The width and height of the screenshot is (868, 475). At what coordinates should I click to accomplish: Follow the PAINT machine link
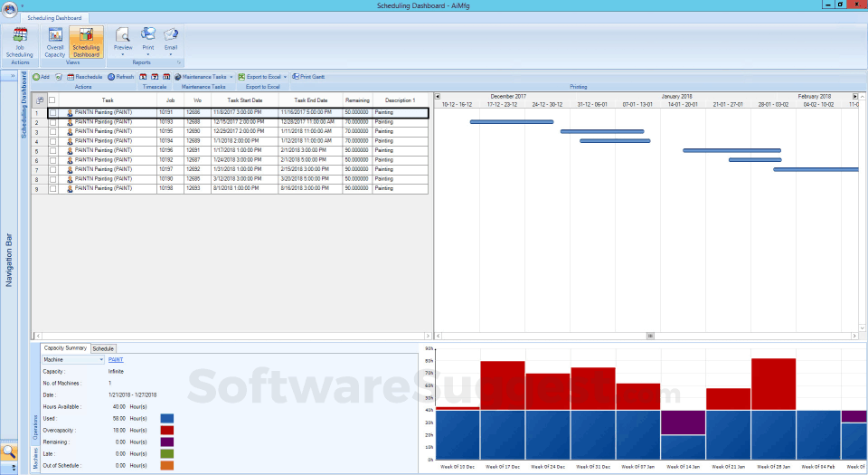click(116, 359)
